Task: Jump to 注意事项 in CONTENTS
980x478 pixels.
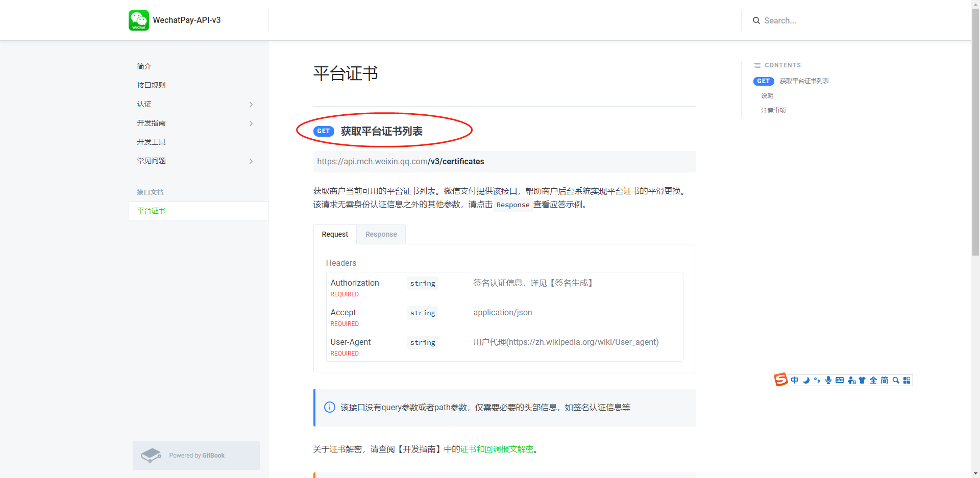Action: coord(773,111)
